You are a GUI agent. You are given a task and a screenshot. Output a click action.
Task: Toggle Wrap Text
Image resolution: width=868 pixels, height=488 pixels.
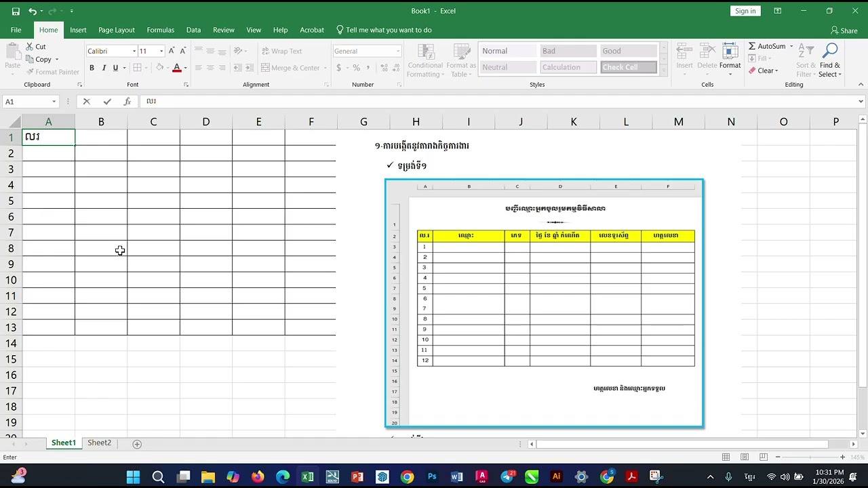click(x=281, y=51)
